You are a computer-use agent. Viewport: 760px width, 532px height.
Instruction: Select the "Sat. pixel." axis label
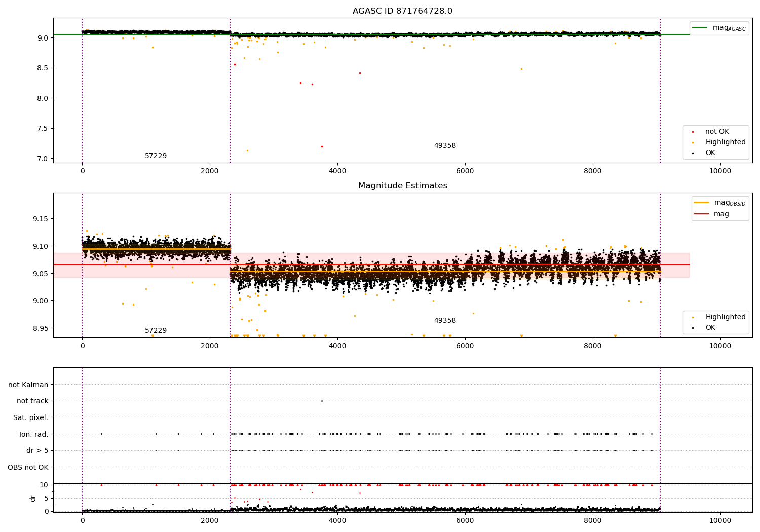31,417
